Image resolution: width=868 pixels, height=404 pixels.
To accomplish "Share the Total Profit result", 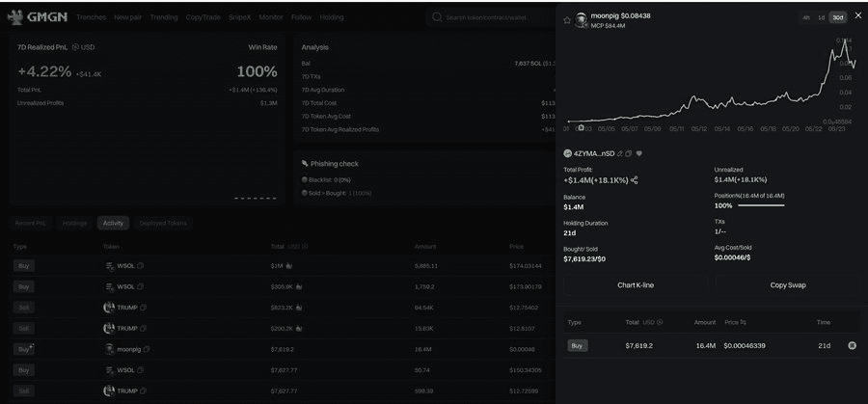I will point(635,180).
